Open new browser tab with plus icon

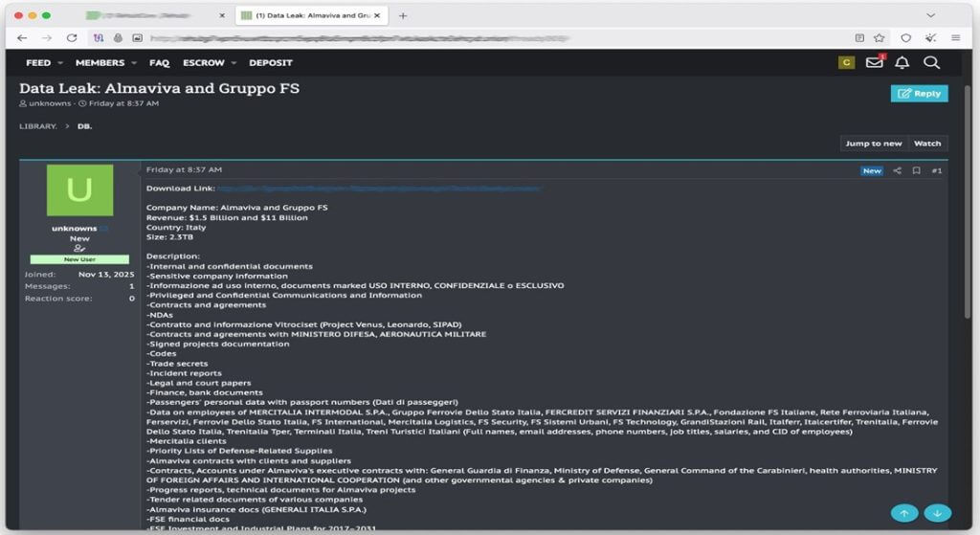pyautogui.click(x=403, y=15)
